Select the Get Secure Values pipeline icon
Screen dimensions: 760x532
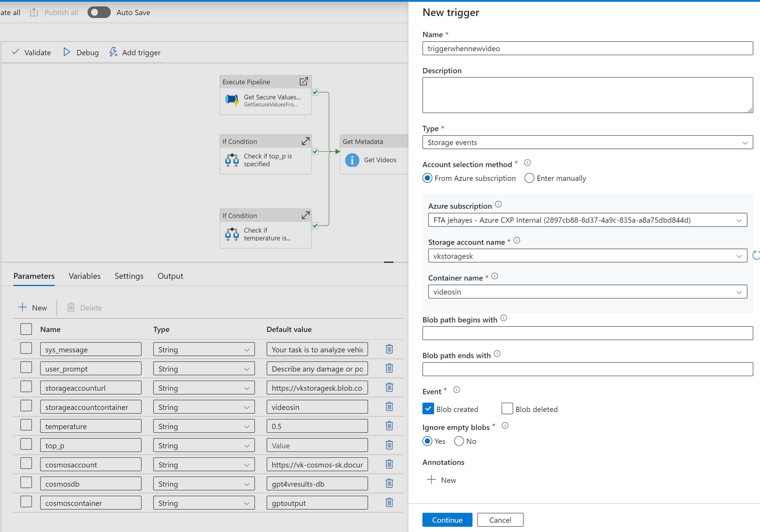click(232, 100)
